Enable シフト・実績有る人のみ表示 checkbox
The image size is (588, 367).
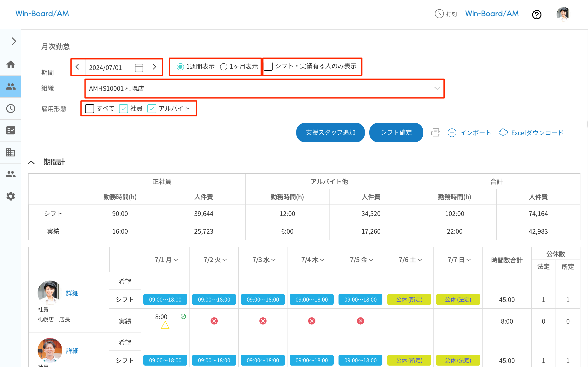tap(268, 66)
